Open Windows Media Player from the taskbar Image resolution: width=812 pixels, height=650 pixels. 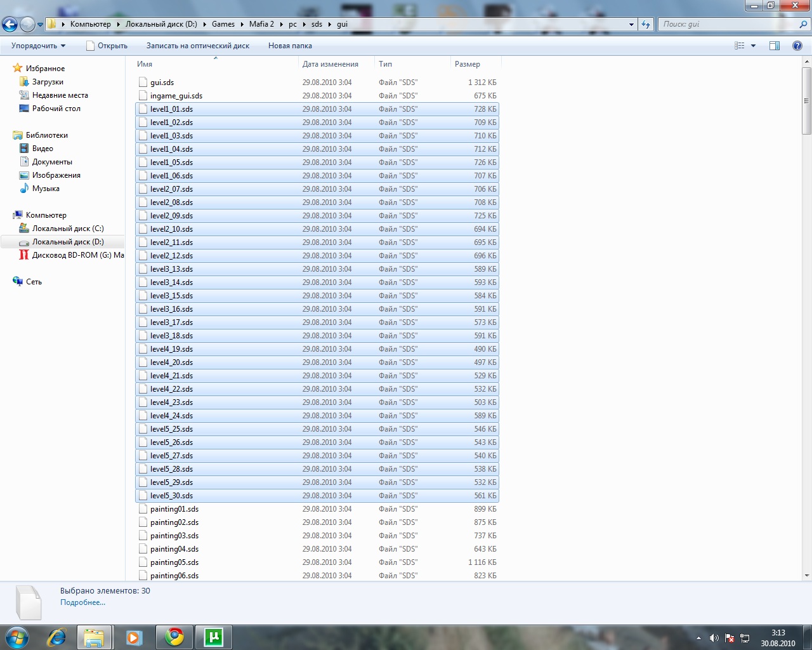coord(134,637)
